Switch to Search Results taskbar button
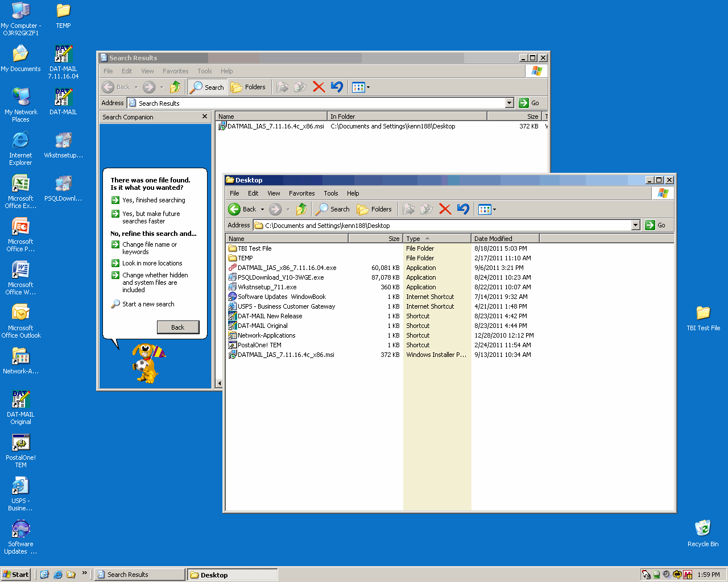Screen dimensions: 728x582 139,575
